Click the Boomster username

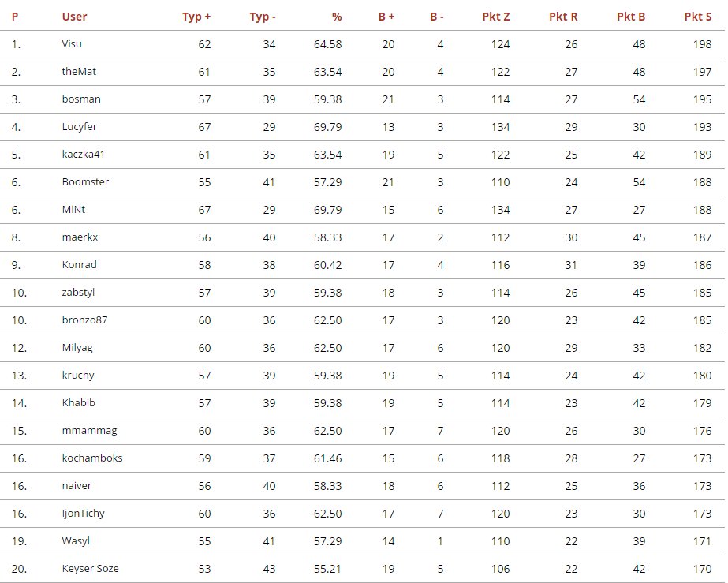pos(85,182)
